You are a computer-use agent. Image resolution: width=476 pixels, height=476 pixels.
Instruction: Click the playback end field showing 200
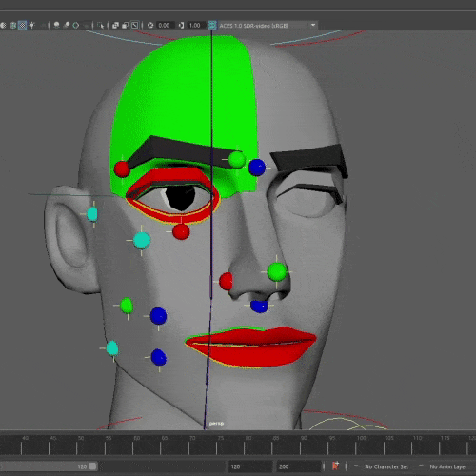pyautogui.click(x=298, y=466)
